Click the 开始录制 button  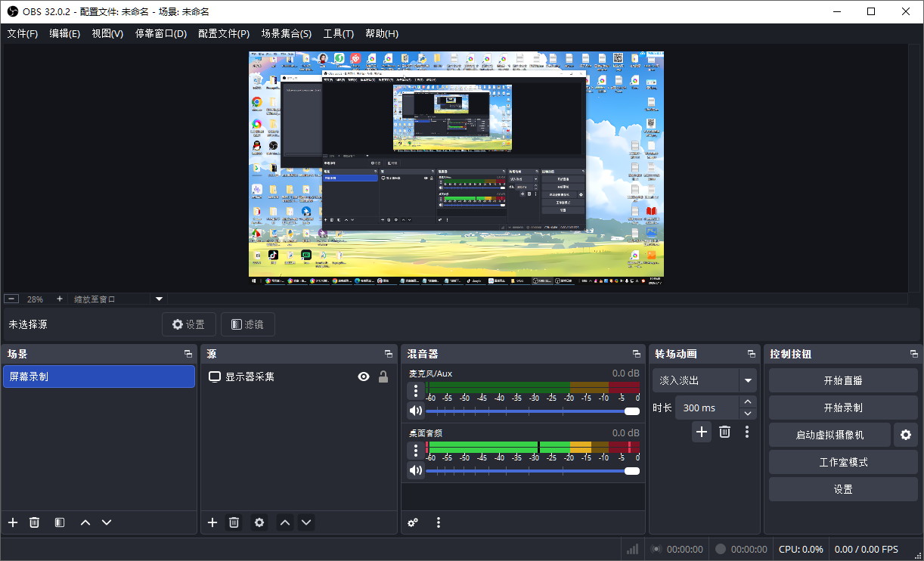coord(843,408)
